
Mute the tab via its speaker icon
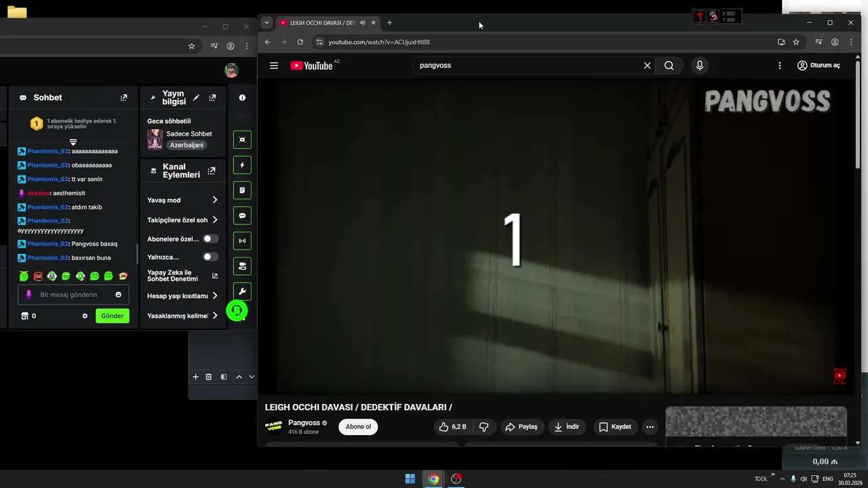[x=362, y=22]
